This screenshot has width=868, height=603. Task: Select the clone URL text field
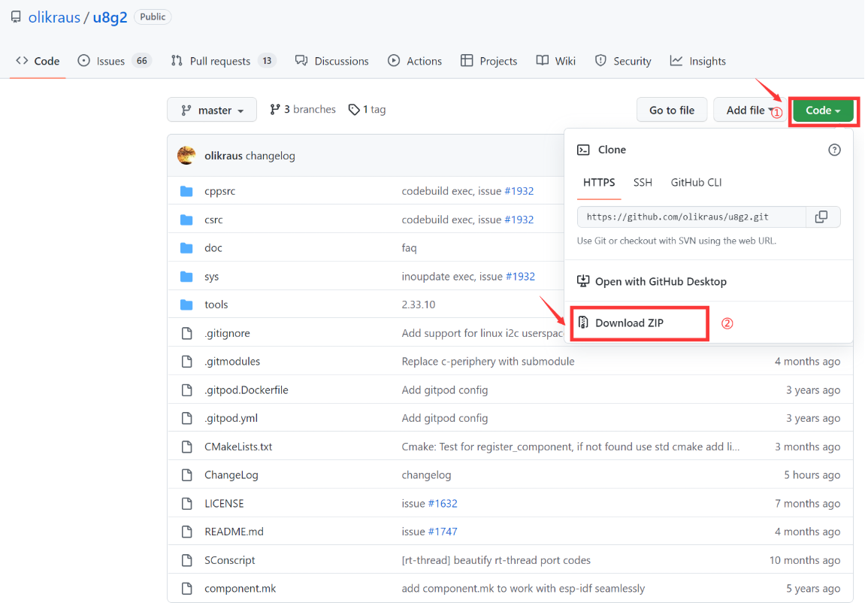pyautogui.click(x=691, y=217)
